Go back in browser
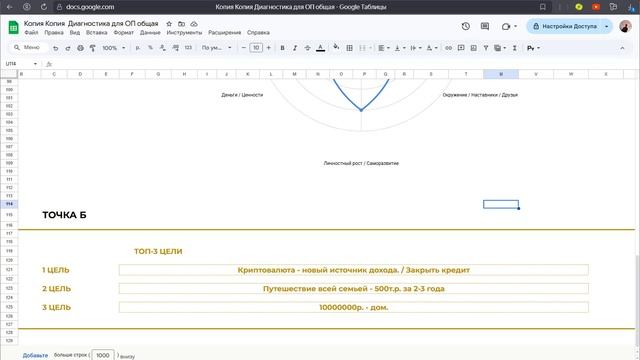 (x=9, y=7)
